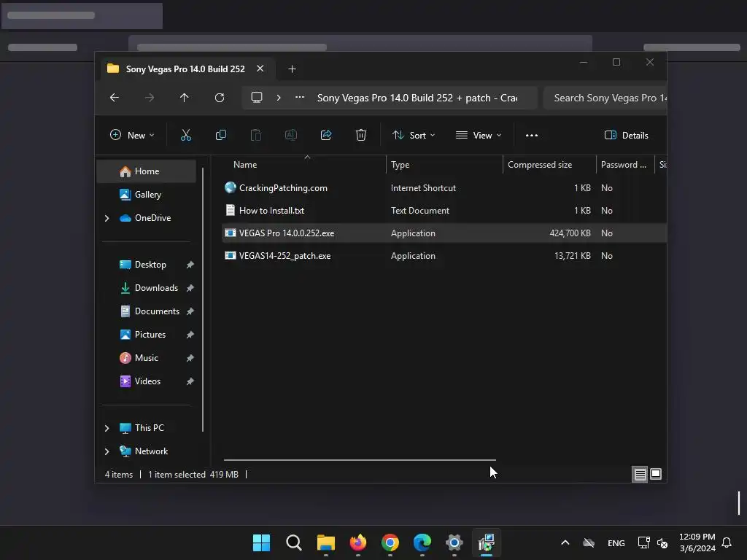Click the address bar path text
The height and width of the screenshot is (560, 747).
click(x=417, y=98)
